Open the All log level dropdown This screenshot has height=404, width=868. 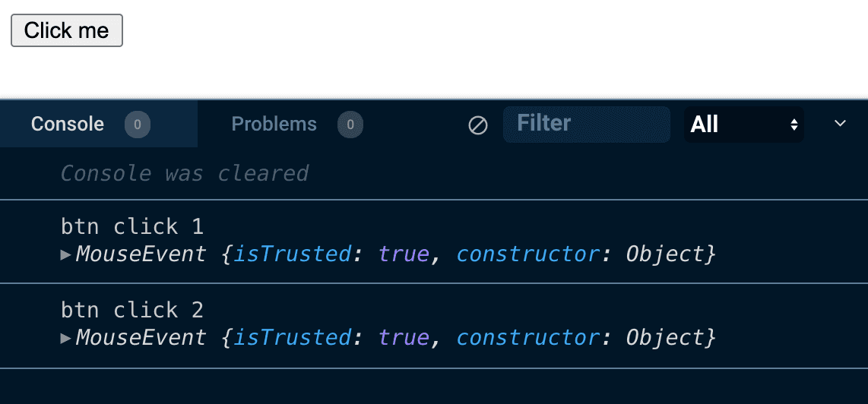[743, 125]
